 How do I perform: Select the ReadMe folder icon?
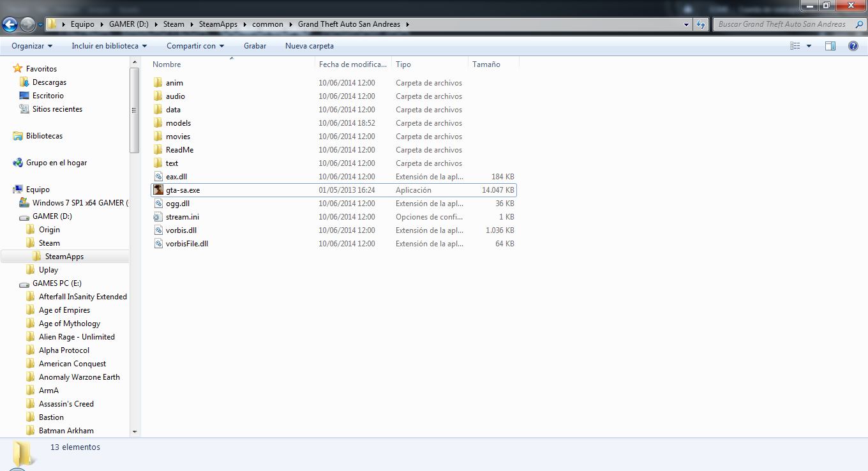pyautogui.click(x=158, y=150)
